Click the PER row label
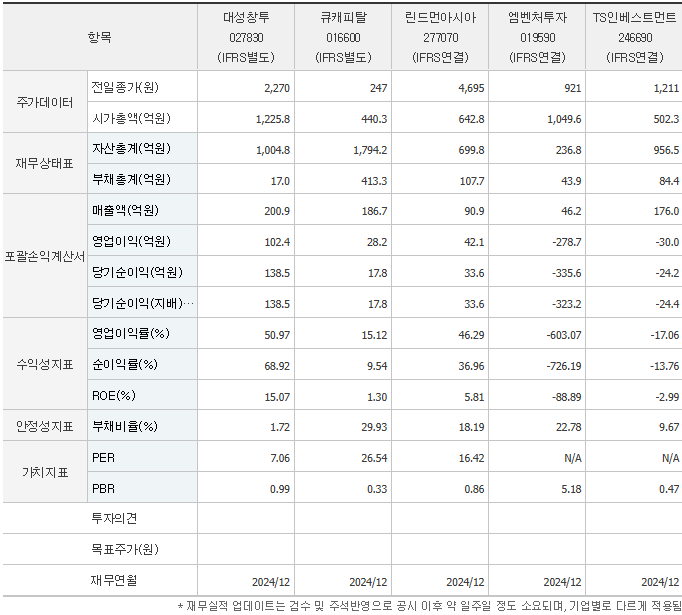682x615 pixels. pos(104,458)
